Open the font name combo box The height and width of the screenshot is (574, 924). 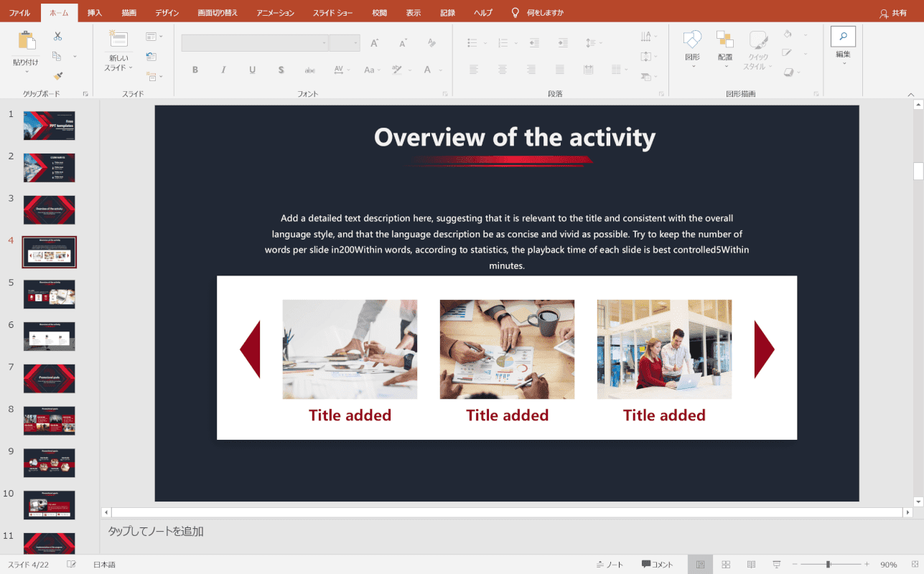click(x=255, y=43)
